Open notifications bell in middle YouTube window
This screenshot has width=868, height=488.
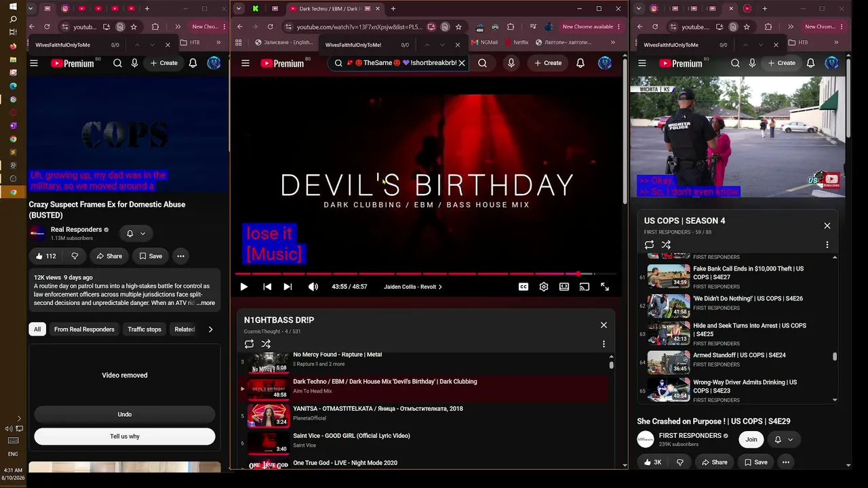[x=580, y=63]
